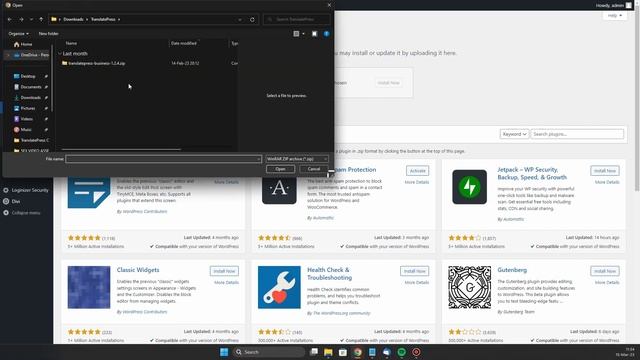
Task: Focus the Search TranslatePress field
Action: click(x=297, y=19)
